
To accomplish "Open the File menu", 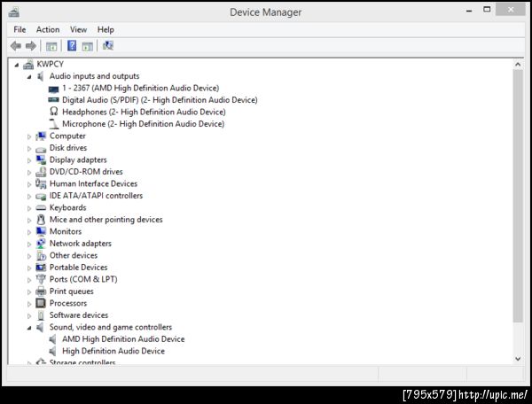I will point(20,30).
